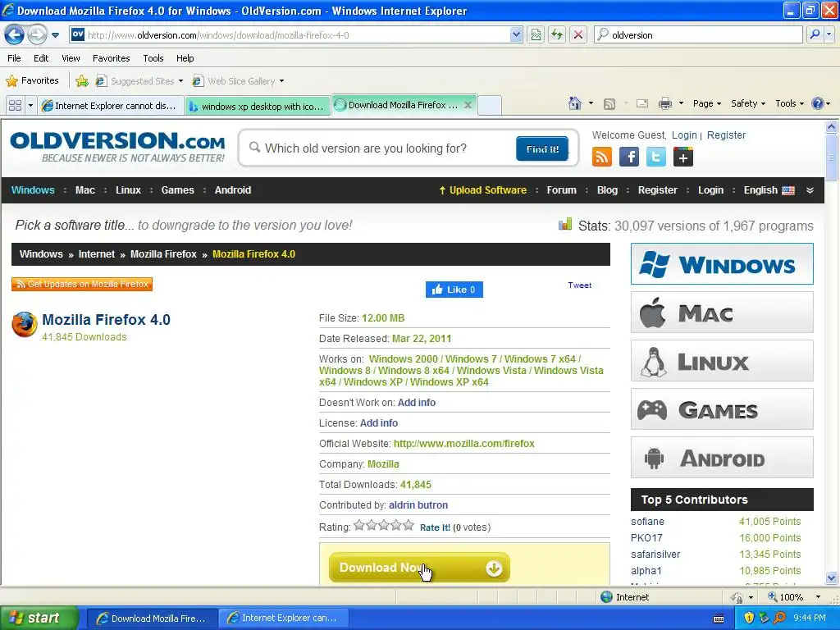This screenshot has width=840, height=630.
Task: Open the Edit menu
Action: tap(41, 58)
